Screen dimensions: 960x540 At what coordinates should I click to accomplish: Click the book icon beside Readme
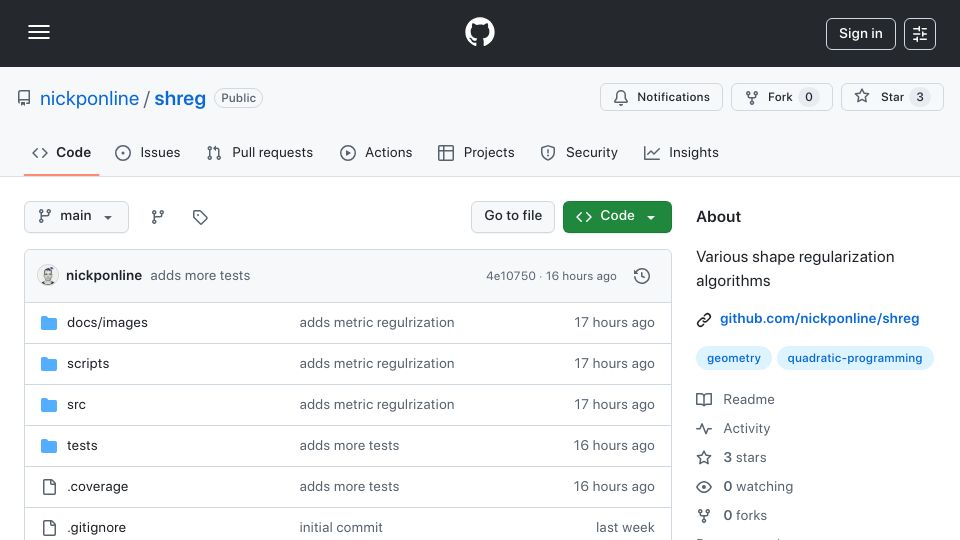(x=704, y=400)
